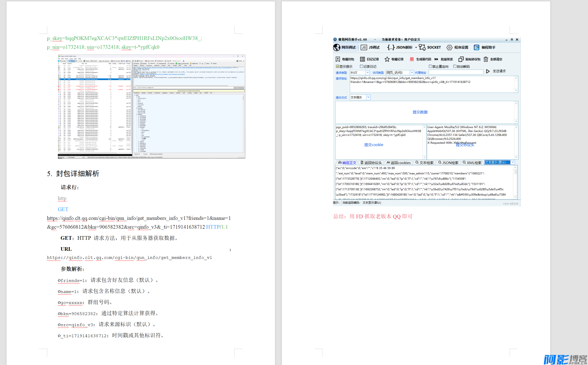
Task: Select the JSON检索 tab
Action: (x=448, y=163)
